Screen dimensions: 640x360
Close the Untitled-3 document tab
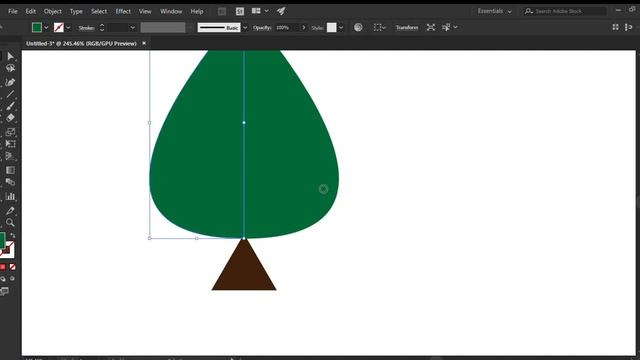[x=144, y=43]
